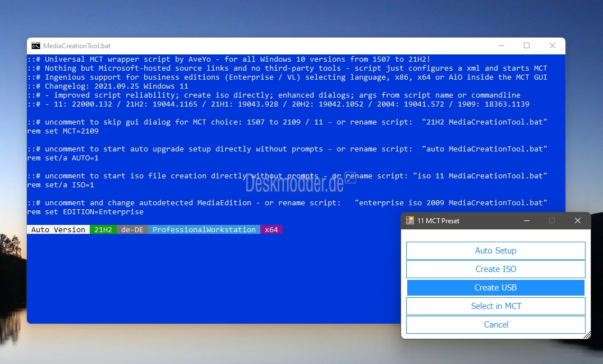
Task: Select the highlighted Create USB option
Action: (x=495, y=288)
